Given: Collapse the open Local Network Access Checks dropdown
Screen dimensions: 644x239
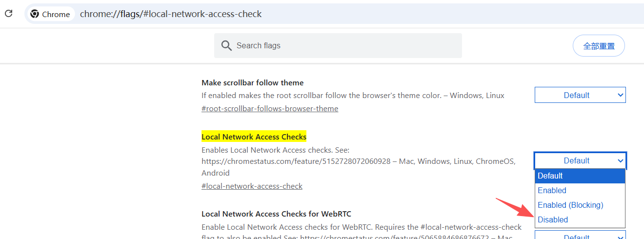Looking at the screenshot, I should [580, 160].
